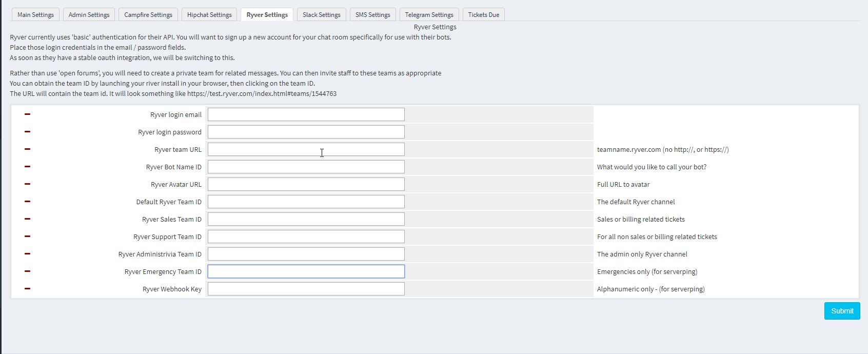
Task: Click the Ryver Support Team ID field
Action: pos(306,237)
